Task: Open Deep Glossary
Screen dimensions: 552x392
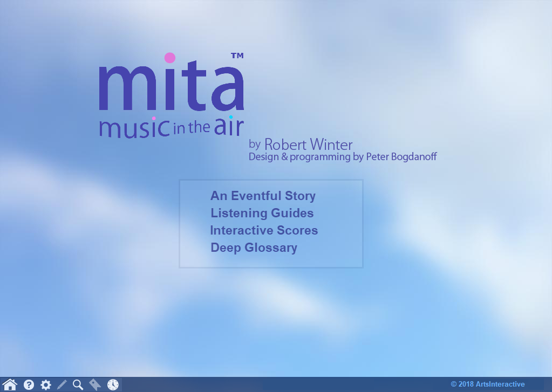Action: pos(254,247)
